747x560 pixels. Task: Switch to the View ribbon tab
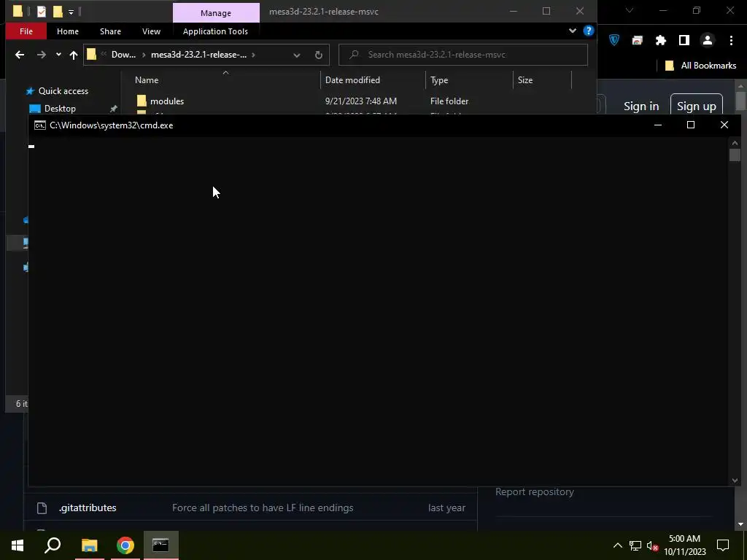click(x=151, y=31)
